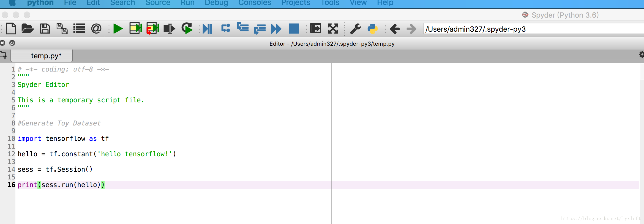Open the Help menu
Image resolution: width=644 pixels, height=224 pixels.
click(x=385, y=3)
